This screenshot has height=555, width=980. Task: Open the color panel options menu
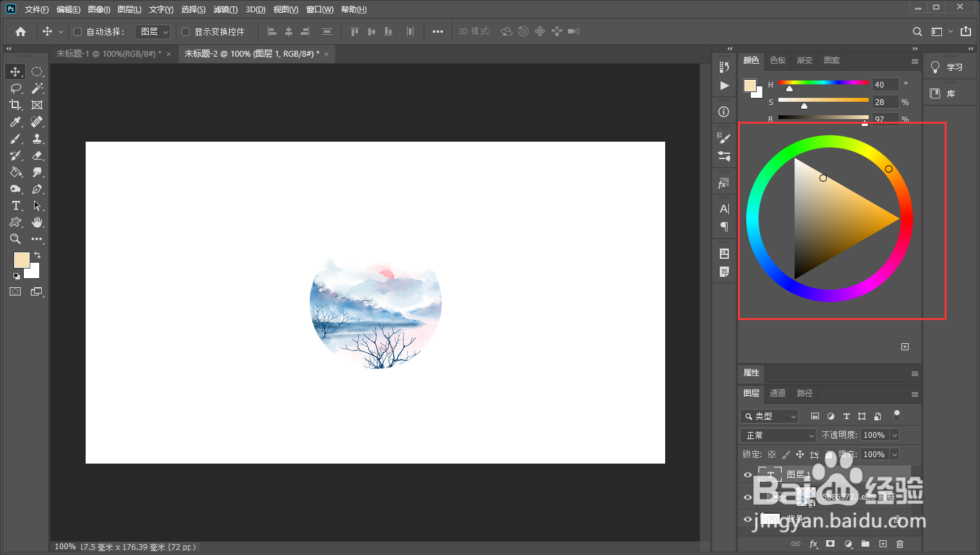[x=914, y=61]
